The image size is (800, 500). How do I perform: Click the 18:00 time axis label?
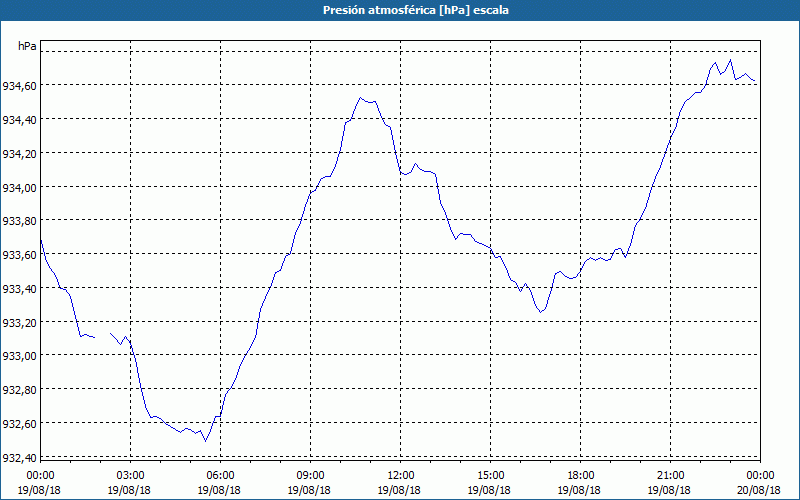pyautogui.click(x=580, y=476)
